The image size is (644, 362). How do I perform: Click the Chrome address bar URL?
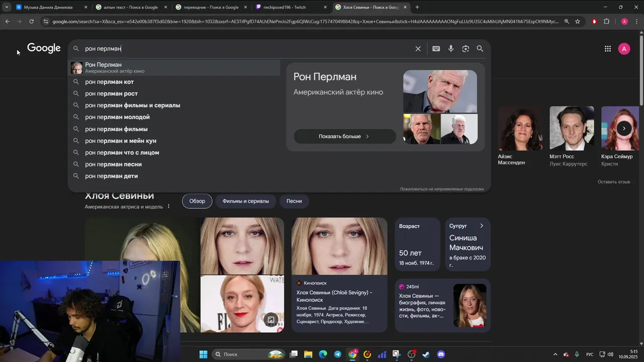[305, 22]
